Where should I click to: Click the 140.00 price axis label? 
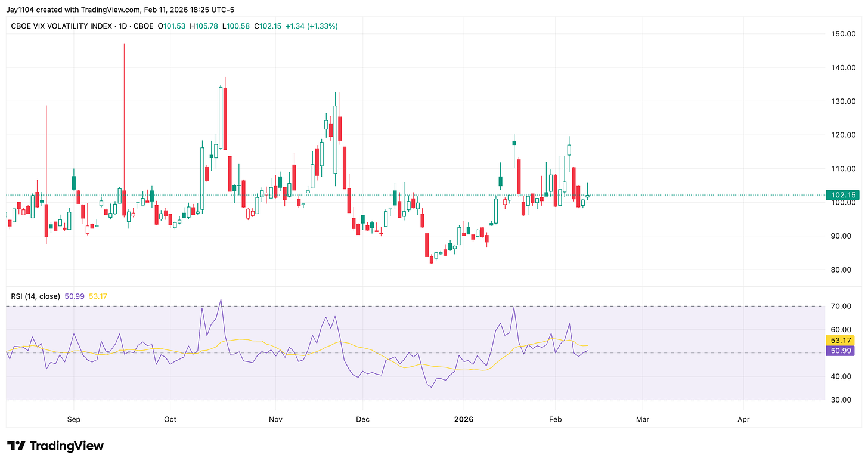(844, 68)
